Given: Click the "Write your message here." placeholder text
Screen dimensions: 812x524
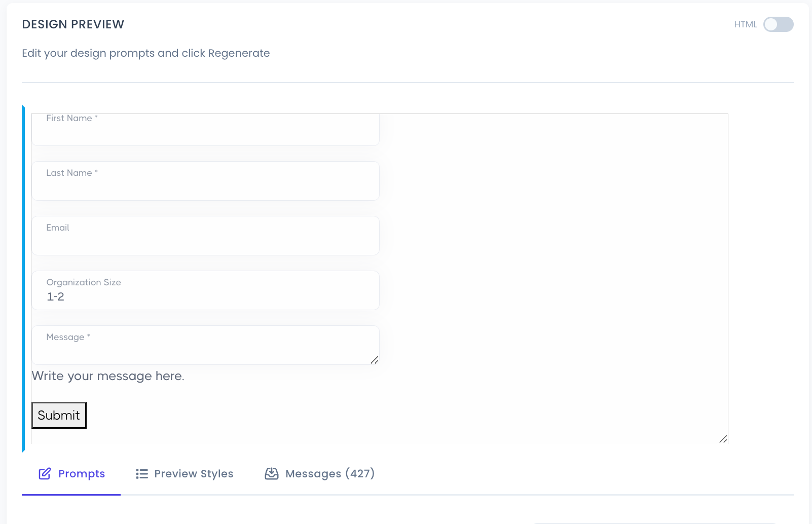Looking at the screenshot, I should [108, 376].
